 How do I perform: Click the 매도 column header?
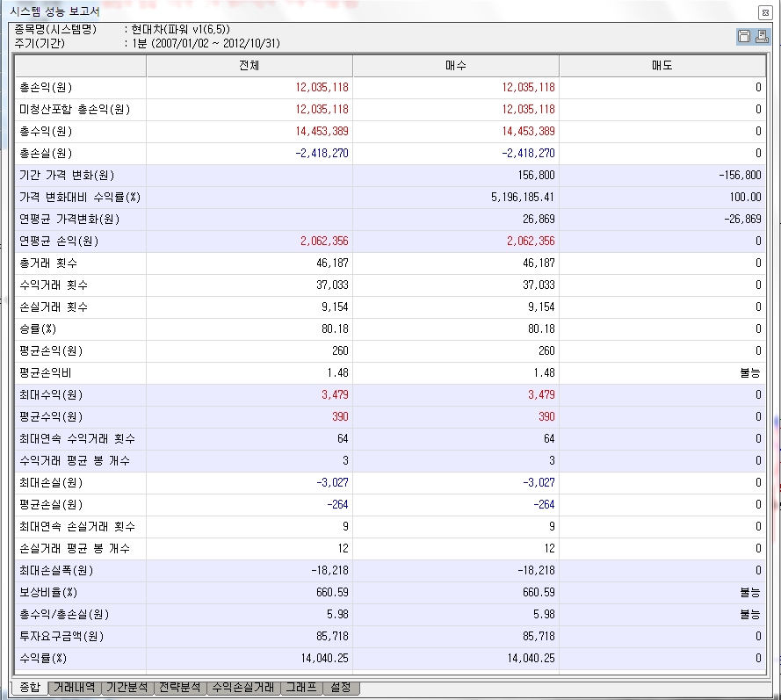point(662,66)
